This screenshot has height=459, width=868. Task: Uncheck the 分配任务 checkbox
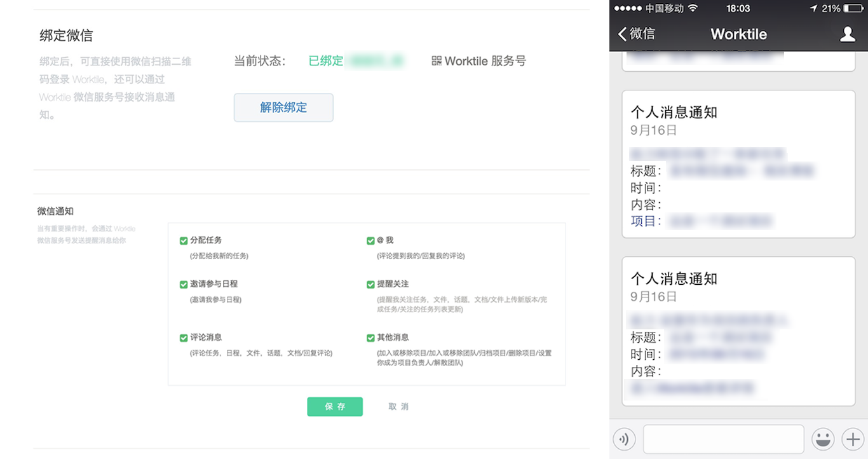184,241
